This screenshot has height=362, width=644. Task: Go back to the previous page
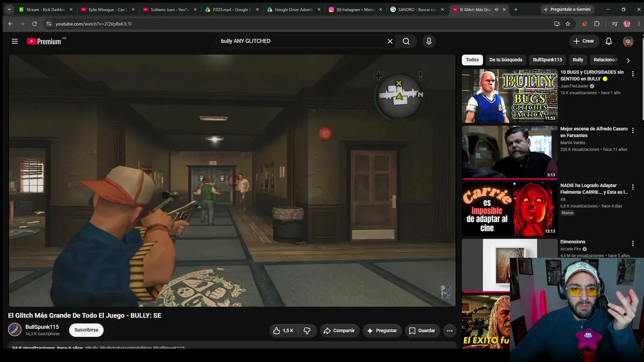tap(10, 24)
